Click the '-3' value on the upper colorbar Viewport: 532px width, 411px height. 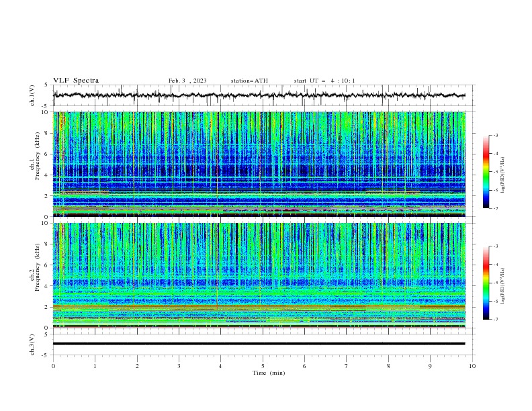point(496,135)
